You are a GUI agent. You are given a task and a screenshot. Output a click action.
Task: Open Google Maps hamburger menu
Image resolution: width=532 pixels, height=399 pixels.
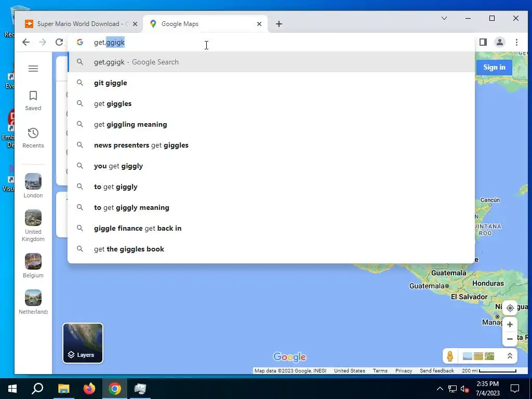pyautogui.click(x=33, y=69)
